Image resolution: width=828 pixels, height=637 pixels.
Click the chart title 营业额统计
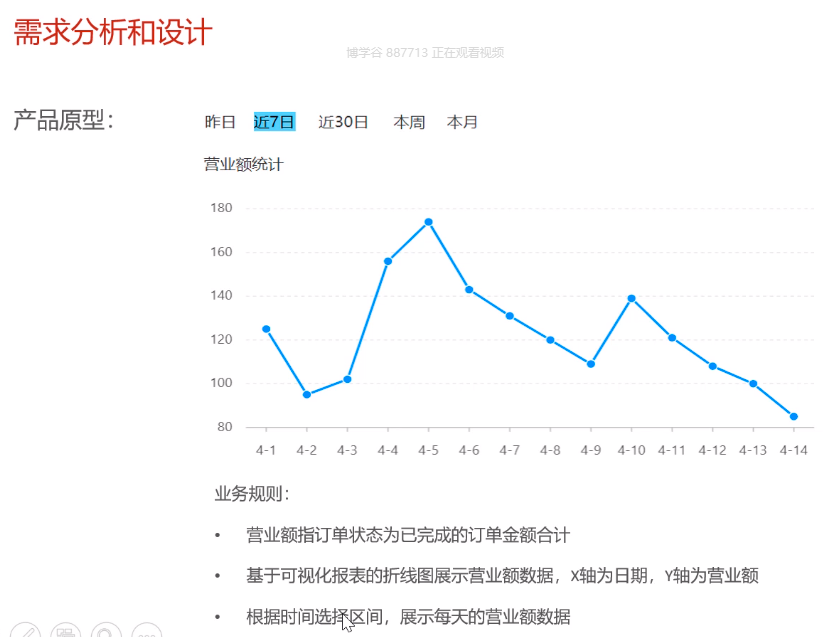(x=243, y=164)
